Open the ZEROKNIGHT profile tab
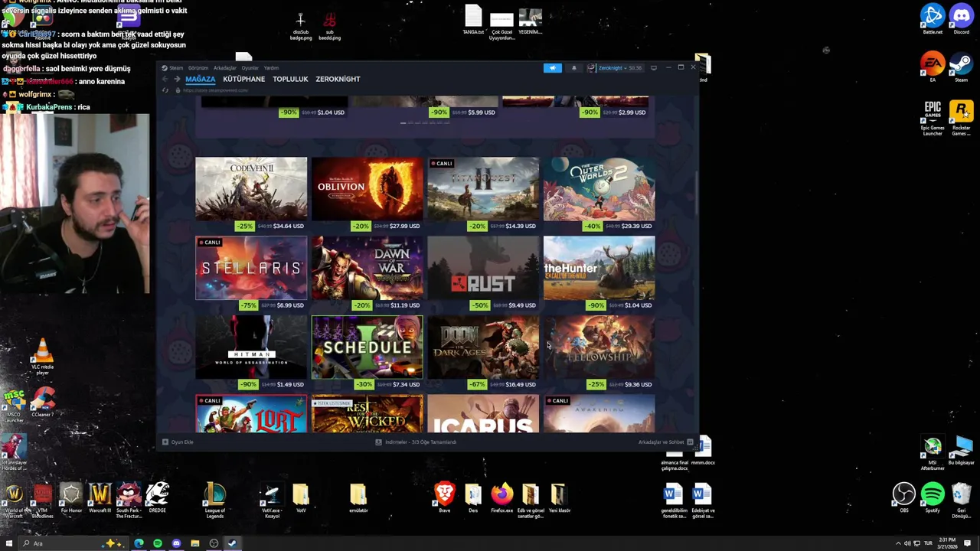980x551 pixels. click(338, 79)
